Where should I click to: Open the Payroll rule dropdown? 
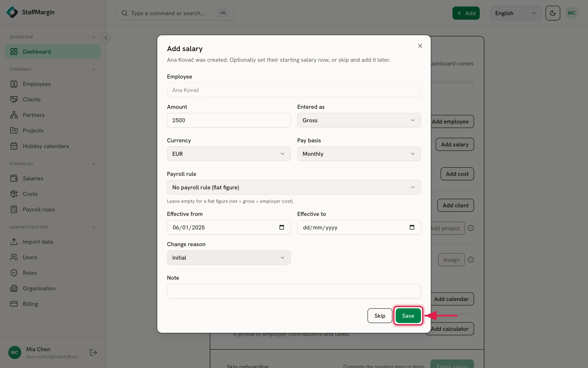pos(294,187)
